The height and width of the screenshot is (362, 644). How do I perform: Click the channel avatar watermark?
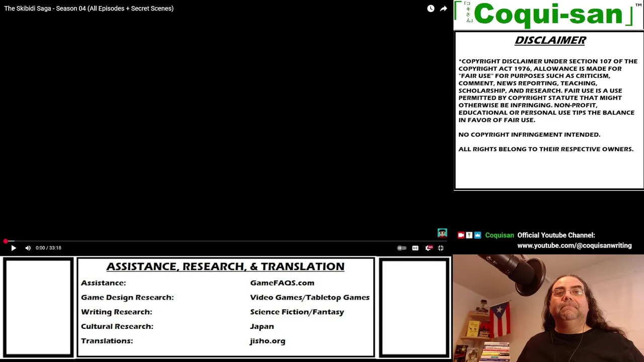(x=442, y=233)
